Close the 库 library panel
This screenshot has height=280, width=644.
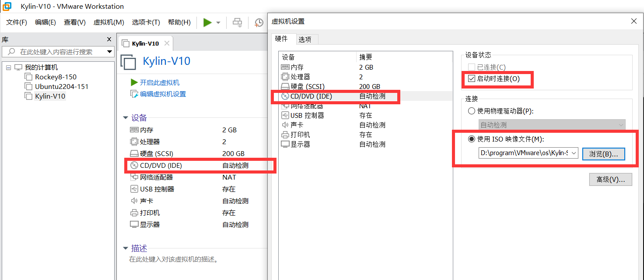pyautogui.click(x=109, y=39)
